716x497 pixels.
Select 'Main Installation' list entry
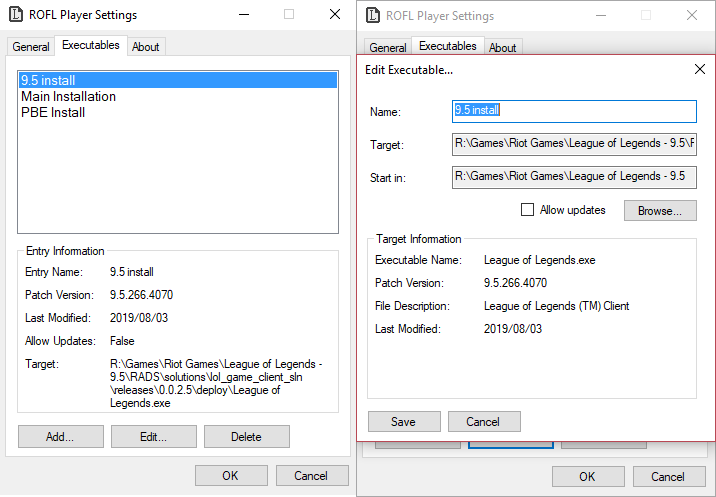pos(178,96)
